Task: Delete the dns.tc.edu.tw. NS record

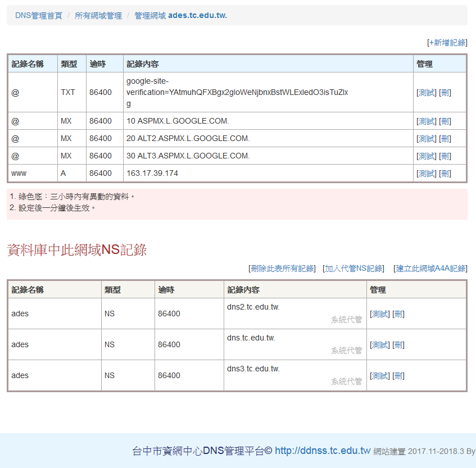Action: coord(398,345)
